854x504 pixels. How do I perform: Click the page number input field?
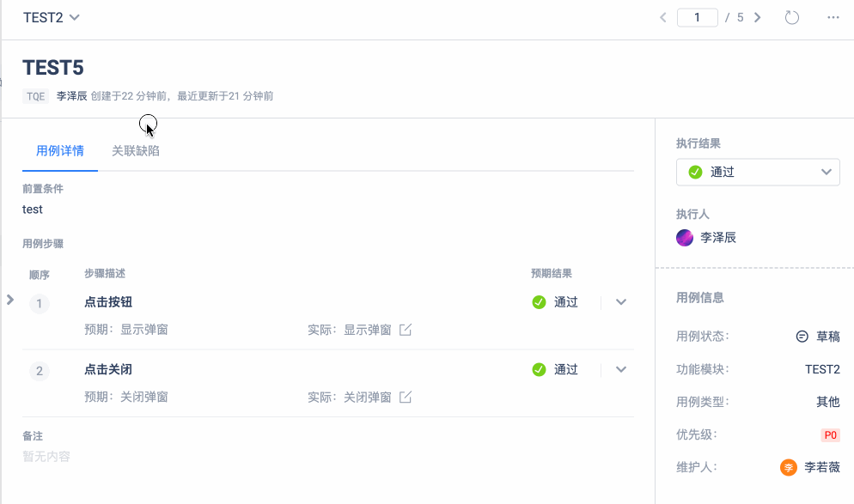(697, 17)
